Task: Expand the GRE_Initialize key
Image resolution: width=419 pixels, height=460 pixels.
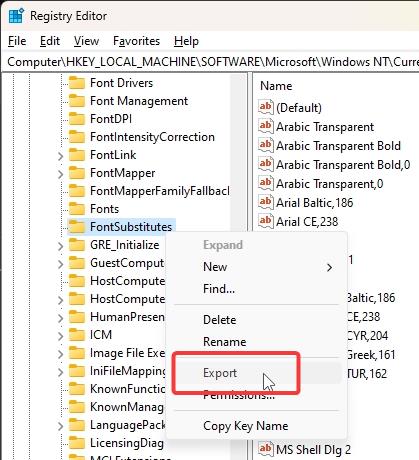Action: (60, 246)
